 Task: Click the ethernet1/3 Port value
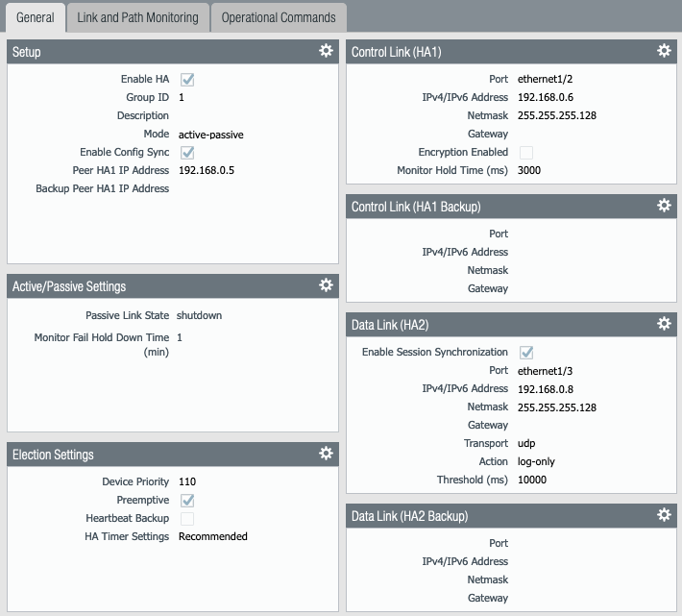[545, 370]
